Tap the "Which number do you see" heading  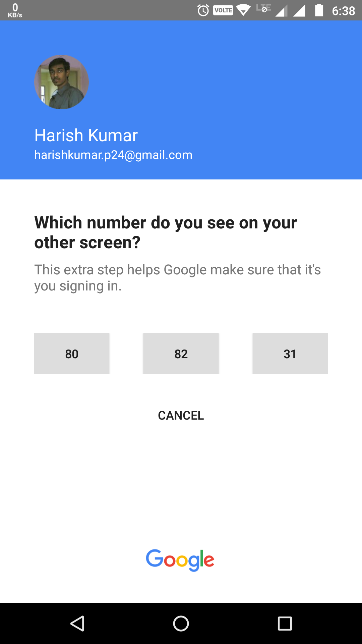[166, 232]
